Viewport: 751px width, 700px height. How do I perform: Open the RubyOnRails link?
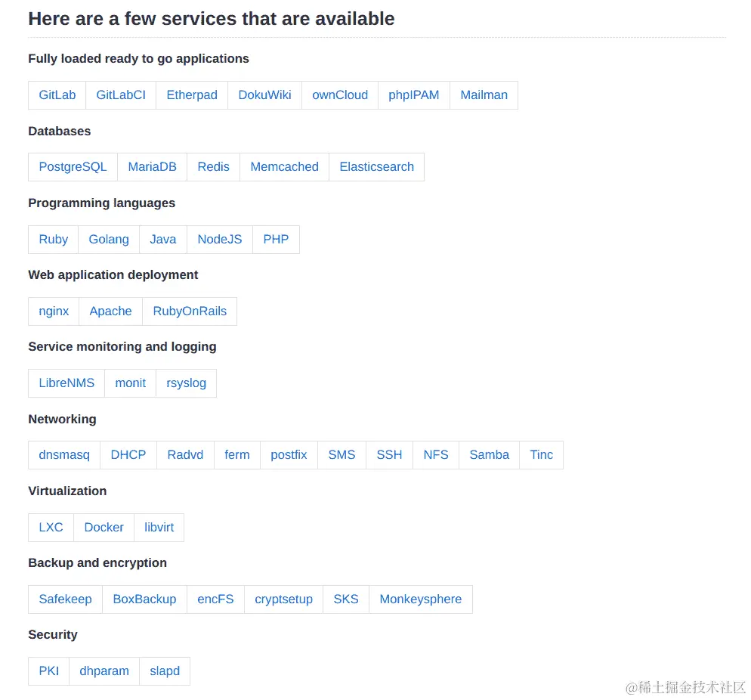[x=190, y=311]
